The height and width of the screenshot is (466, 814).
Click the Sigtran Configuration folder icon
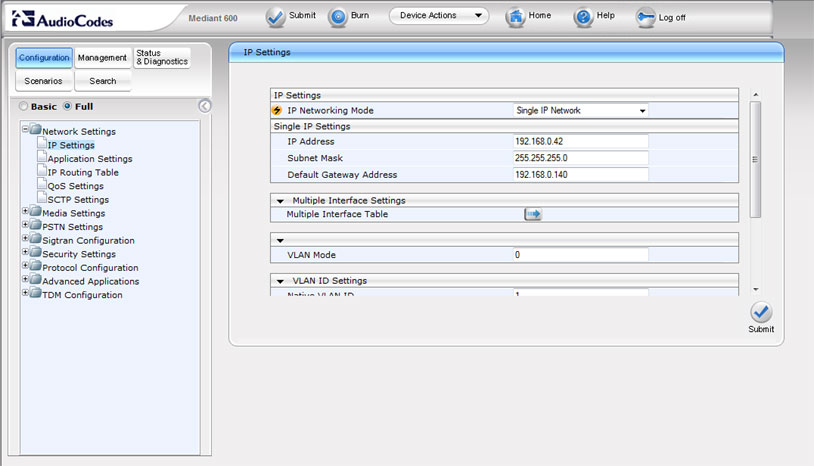point(35,238)
